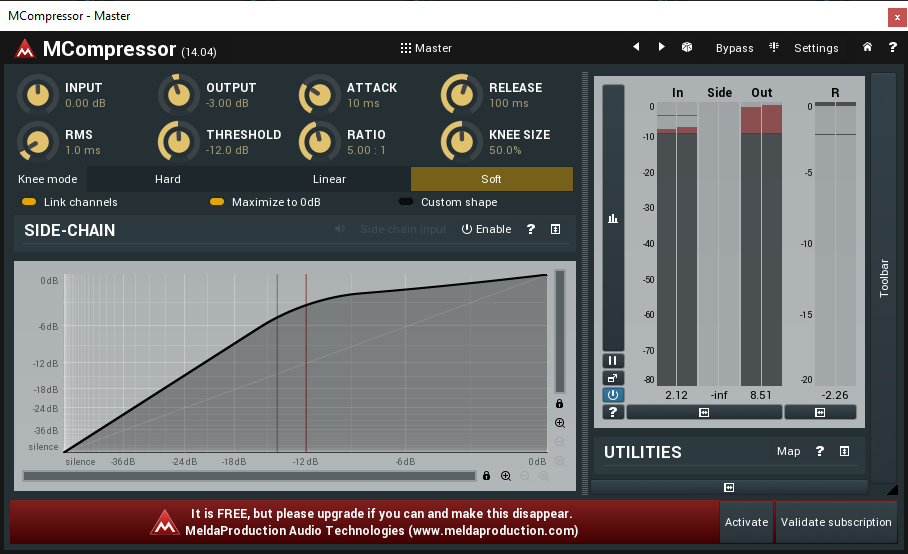Image resolution: width=908 pixels, height=554 pixels.
Task: Select Linear knee mode
Action: [x=329, y=179]
